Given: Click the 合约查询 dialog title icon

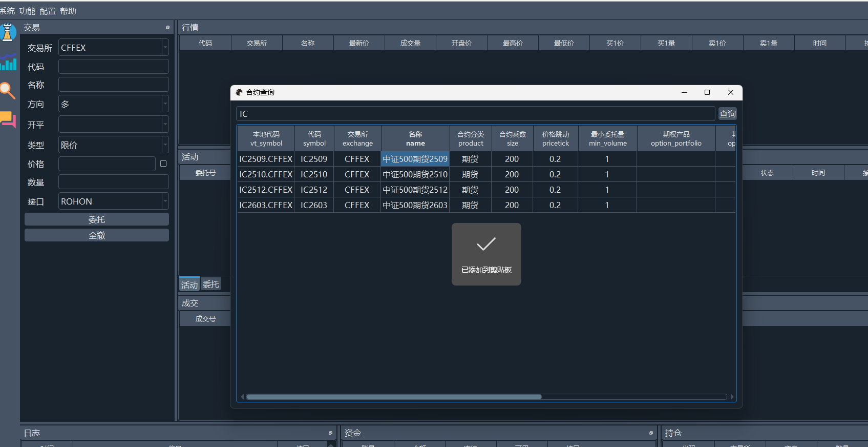Looking at the screenshot, I should [x=239, y=92].
